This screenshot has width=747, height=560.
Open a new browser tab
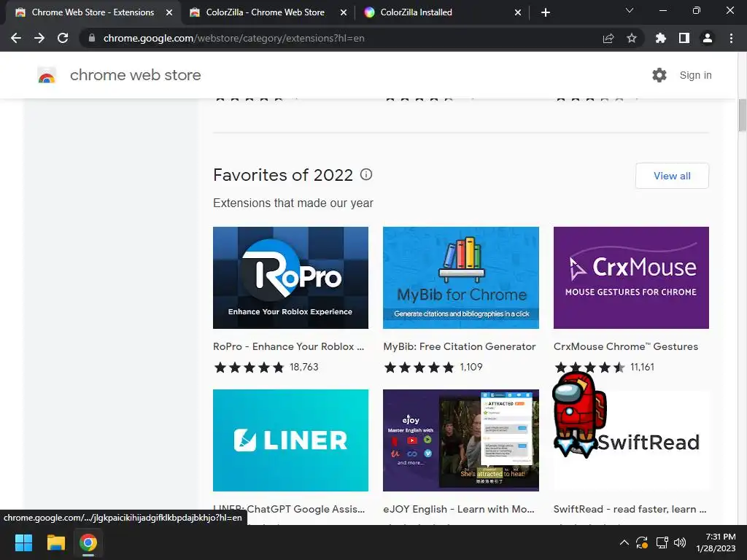coord(546,12)
